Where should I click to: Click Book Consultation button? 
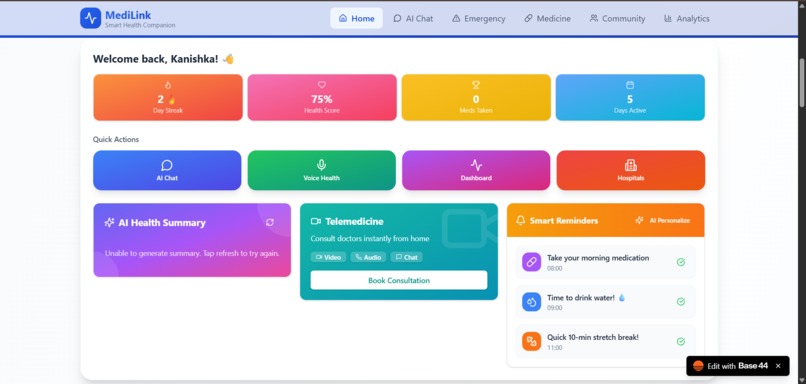(x=399, y=280)
